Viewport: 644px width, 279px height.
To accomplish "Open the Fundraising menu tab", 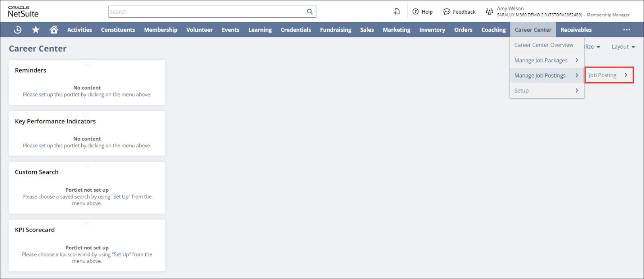I will 335,30.
